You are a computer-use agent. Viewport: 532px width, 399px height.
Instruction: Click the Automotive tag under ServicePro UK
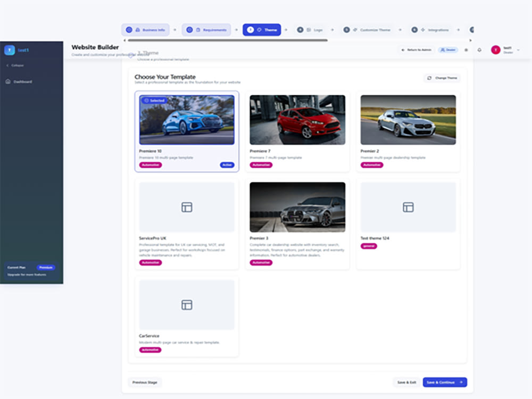coord(151,263)
